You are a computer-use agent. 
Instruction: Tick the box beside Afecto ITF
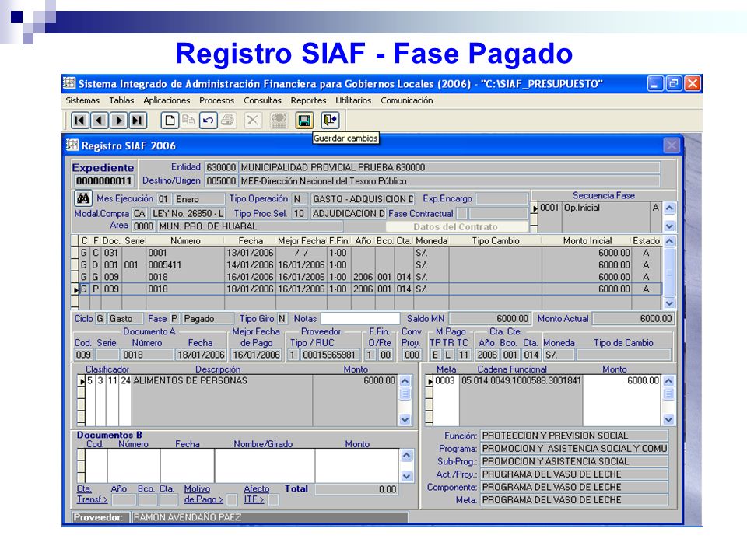274,499
